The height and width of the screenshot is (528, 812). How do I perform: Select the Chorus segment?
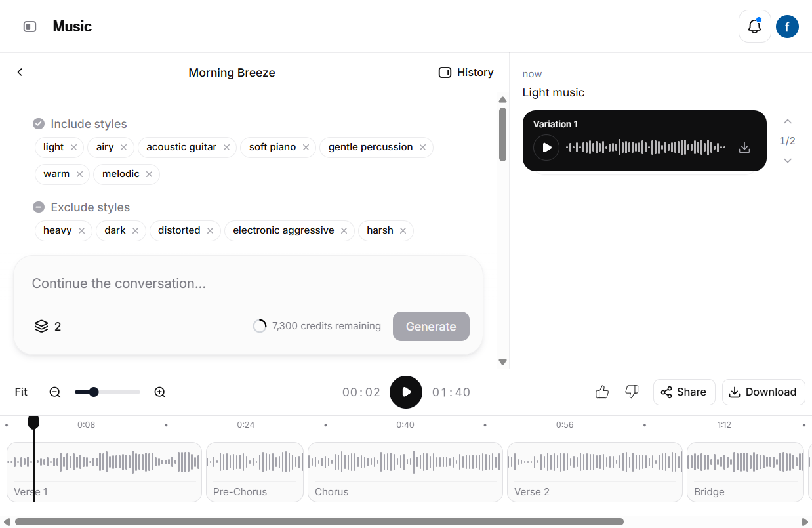point(405,472)
